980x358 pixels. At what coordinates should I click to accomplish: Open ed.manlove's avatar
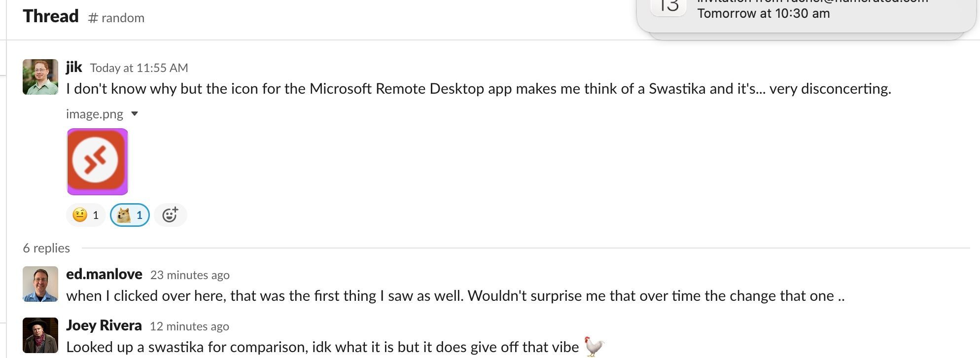40,284
